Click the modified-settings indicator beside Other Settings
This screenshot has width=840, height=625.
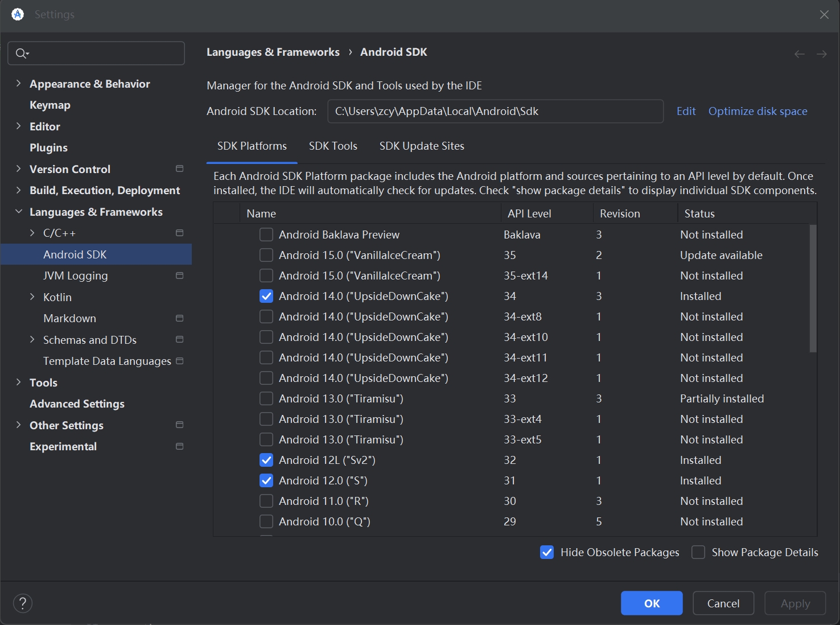tap(179, 425)
